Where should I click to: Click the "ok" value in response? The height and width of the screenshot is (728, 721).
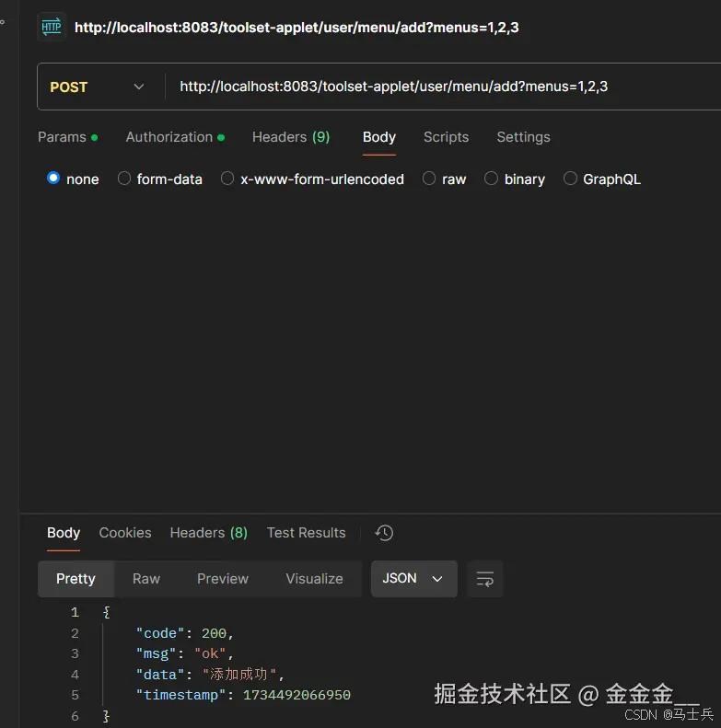[x=210, y=653]
